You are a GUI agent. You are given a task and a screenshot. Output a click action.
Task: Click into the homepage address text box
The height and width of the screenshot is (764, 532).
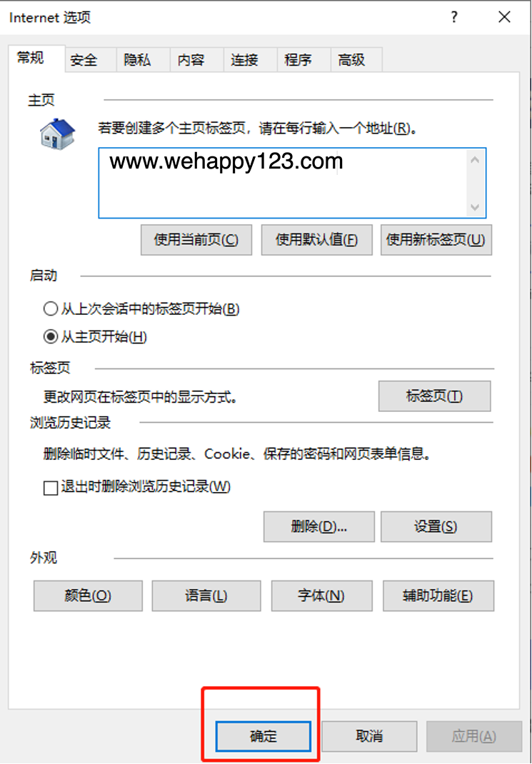[x=283, y=183]
